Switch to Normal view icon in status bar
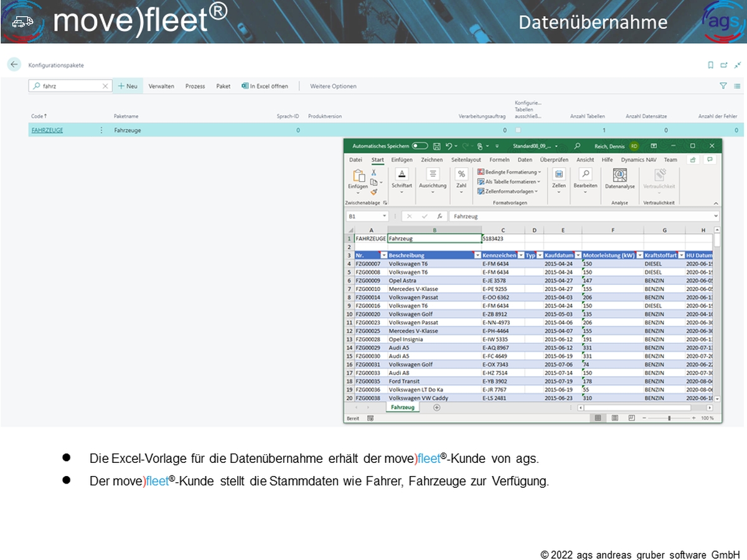The image size is (747, 560). click(598, 418)
